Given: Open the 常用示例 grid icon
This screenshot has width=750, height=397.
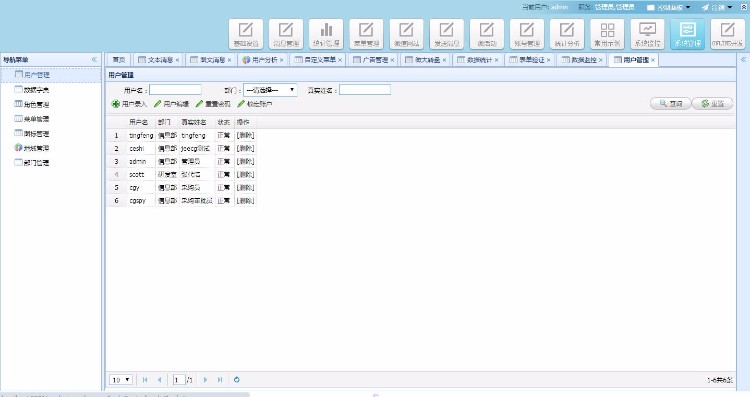Looking at the screenshot, I should [607, 33].
